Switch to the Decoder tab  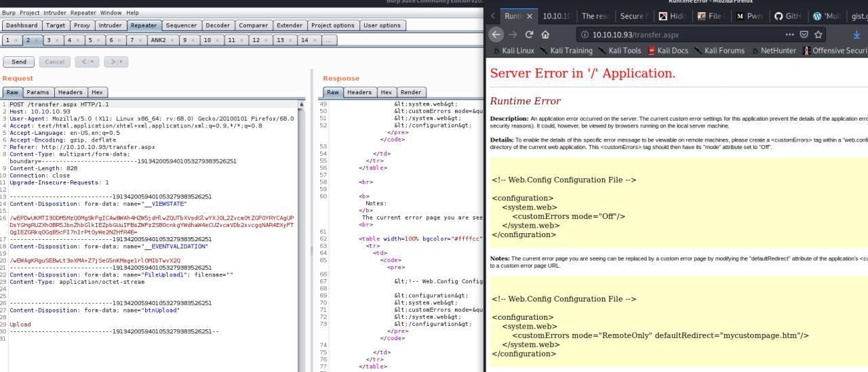pos(218,25)
